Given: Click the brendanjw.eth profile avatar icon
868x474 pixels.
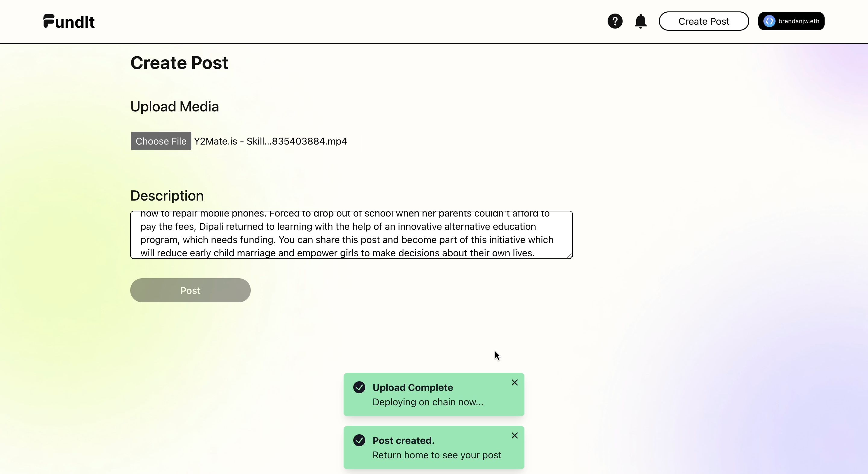Looking at the screenshot, I should click(769, 21).
